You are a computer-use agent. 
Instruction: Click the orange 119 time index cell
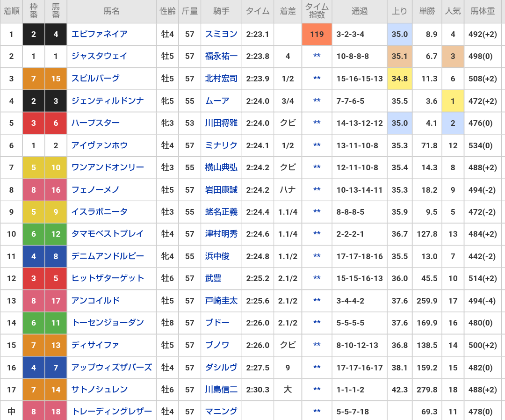click(317, 34)
